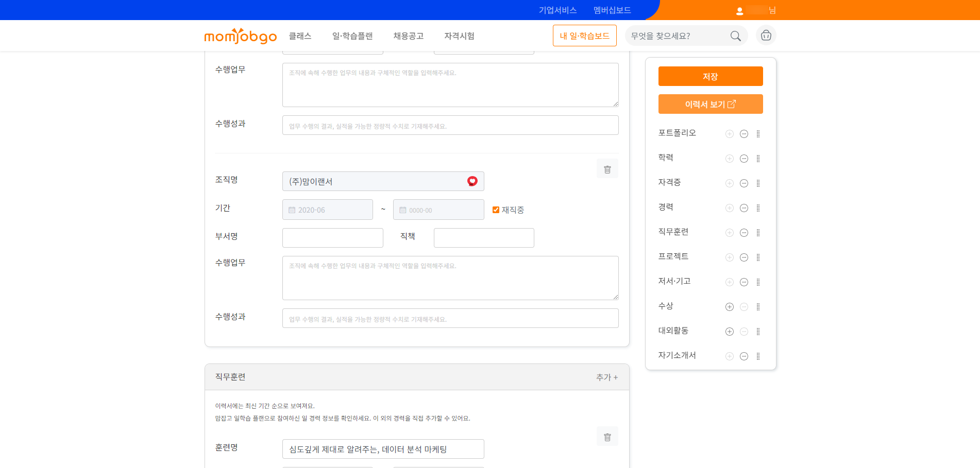The width and height of the screenshot is (980, 468).
Task: Open the end date picker 0000-00
Action: point(438,210)
